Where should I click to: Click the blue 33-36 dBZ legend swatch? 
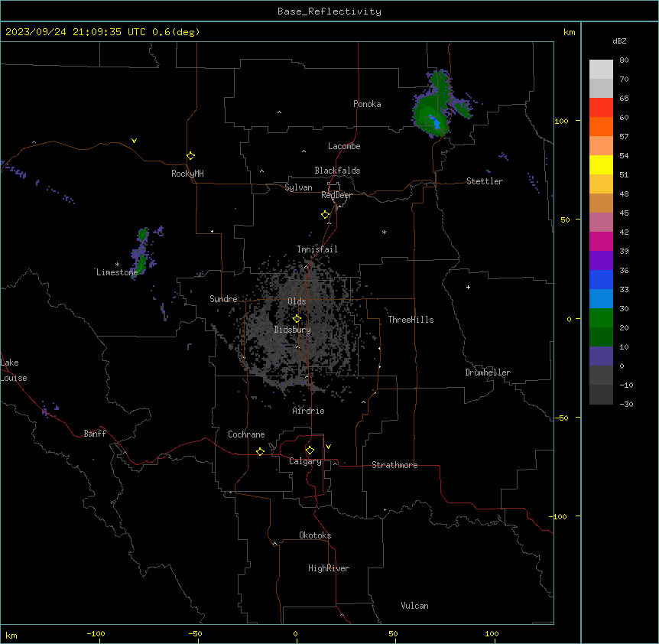[601, 279]
